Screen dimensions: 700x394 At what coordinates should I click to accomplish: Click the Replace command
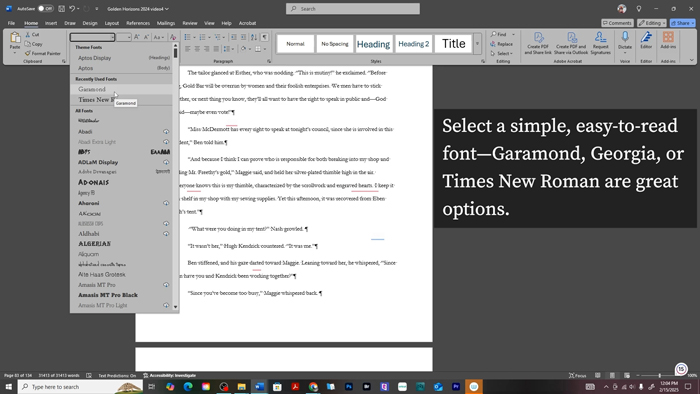pos(501,44)
